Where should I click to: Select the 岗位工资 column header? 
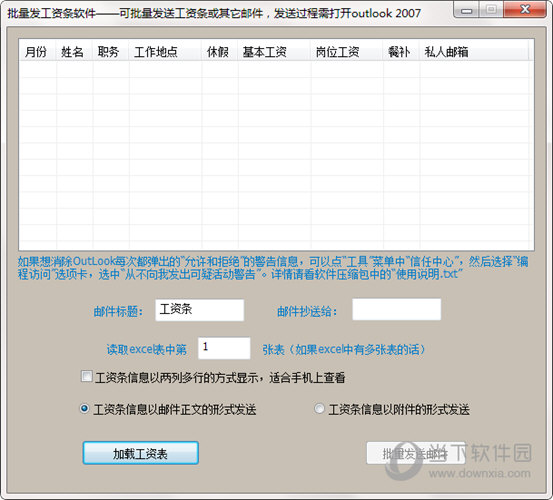pyautogui.click(x=347, y=52)
